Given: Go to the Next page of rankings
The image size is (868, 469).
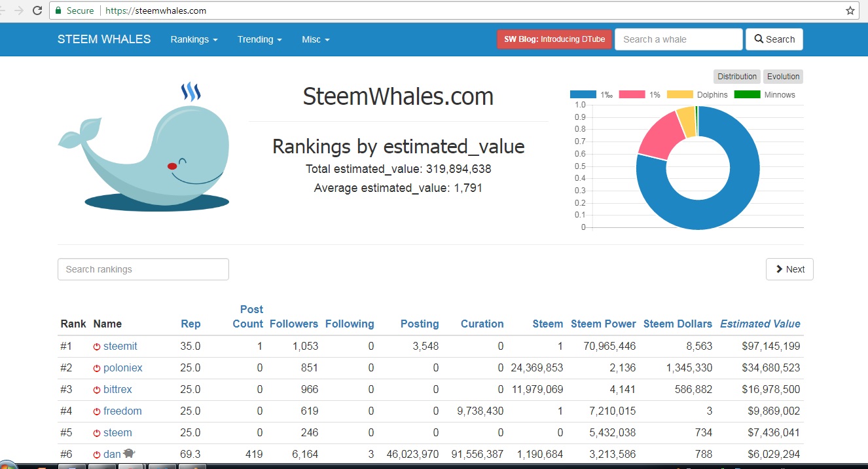Looking at the screenshot, I should (789, 269).
